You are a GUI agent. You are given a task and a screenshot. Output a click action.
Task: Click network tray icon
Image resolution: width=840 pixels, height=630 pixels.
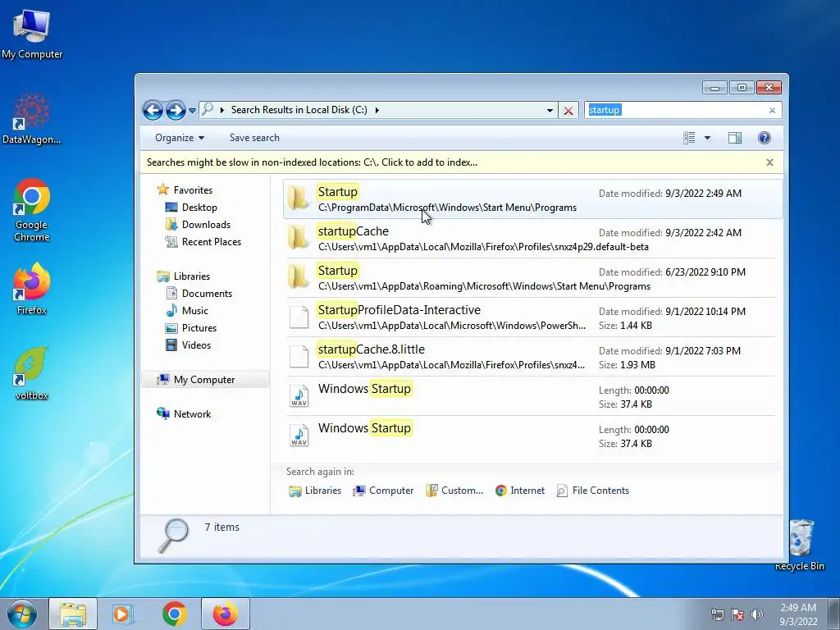(x=717, y=614)
